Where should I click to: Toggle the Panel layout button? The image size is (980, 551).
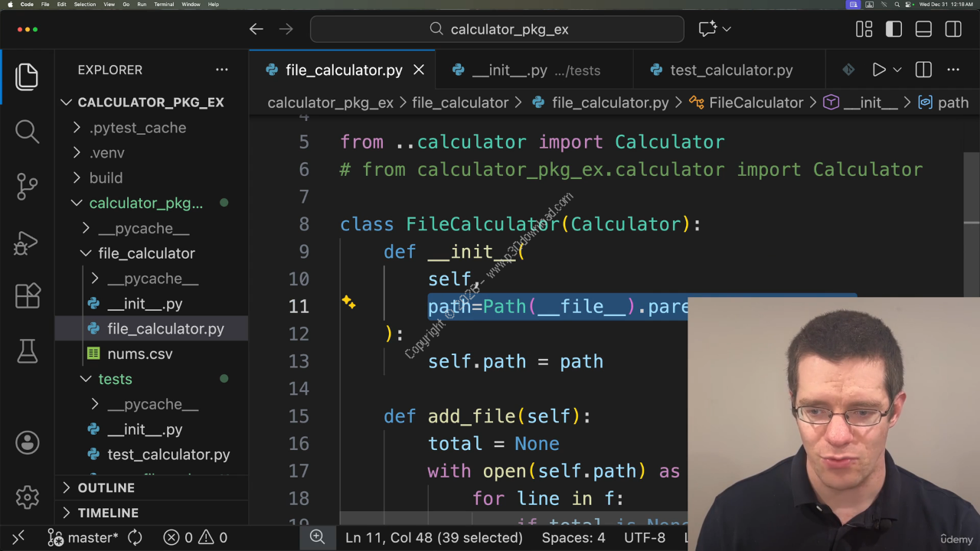pos(923,29)
